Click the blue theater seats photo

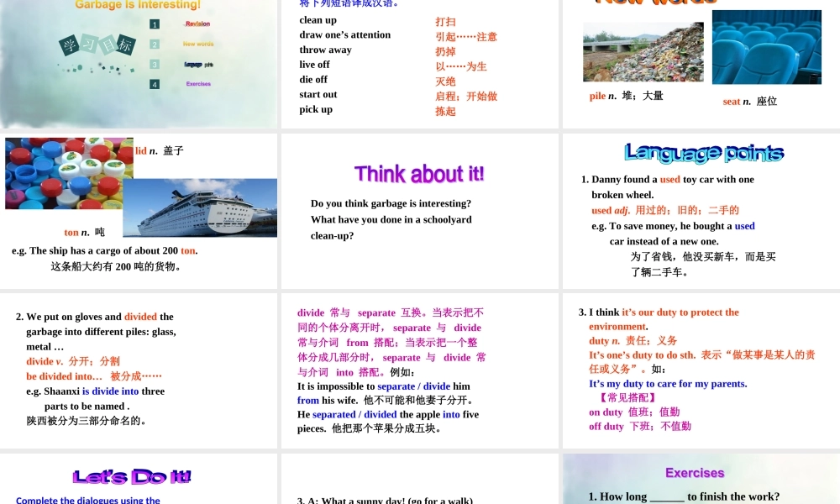[x=766, y=47]
